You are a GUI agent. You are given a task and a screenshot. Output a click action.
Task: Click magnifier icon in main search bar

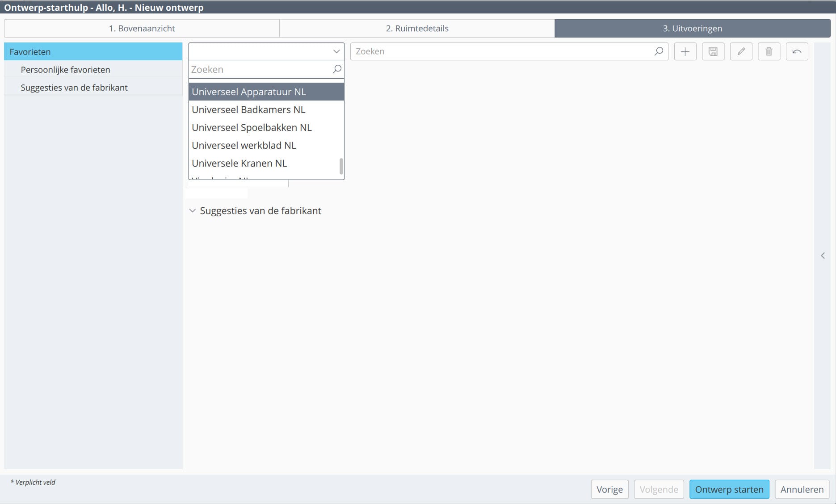pyautogui.click(x=659, y=51)
